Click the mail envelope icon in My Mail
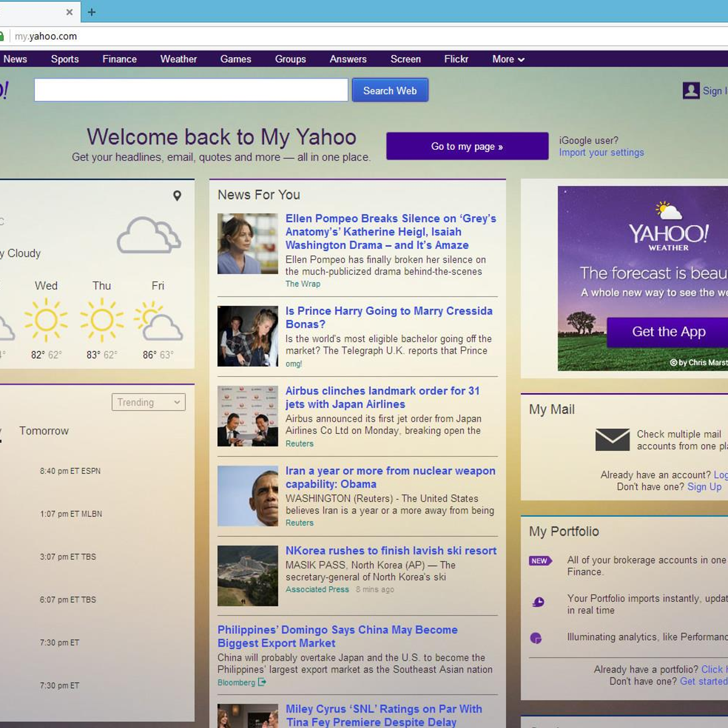 [x=613, y=439]
